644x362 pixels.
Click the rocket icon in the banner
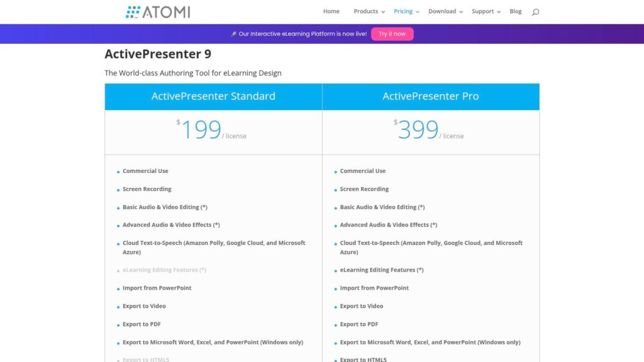[x=234, y=34]
